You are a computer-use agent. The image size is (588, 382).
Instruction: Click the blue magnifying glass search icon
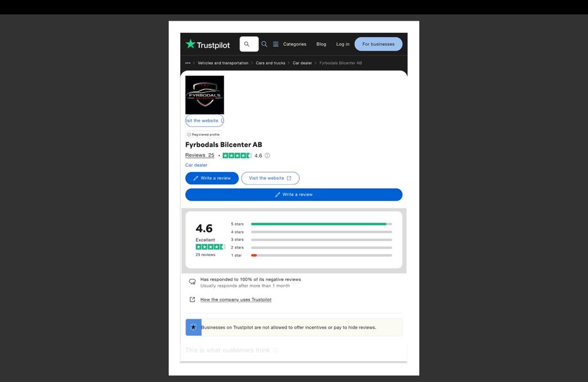click(x=264, y=44)
